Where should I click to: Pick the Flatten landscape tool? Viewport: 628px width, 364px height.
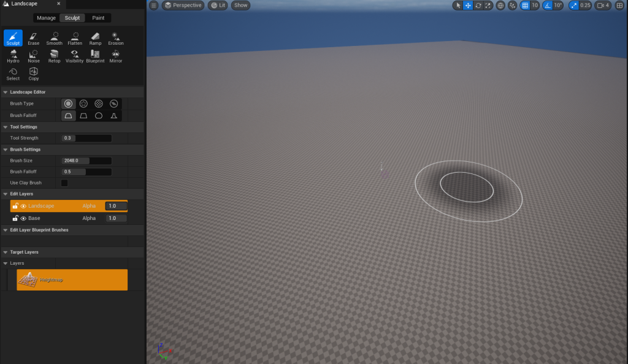tap(75, 38)
